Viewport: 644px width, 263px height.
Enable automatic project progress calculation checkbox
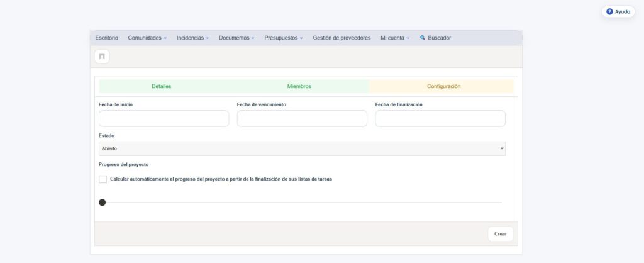point(103,179)
